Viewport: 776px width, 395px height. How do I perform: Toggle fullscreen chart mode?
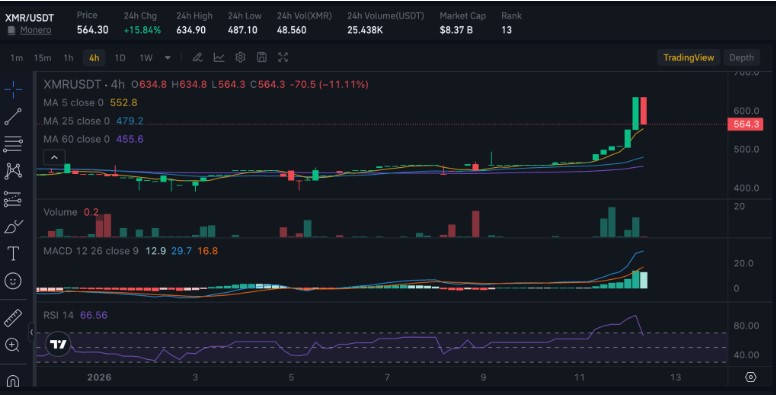283,57
